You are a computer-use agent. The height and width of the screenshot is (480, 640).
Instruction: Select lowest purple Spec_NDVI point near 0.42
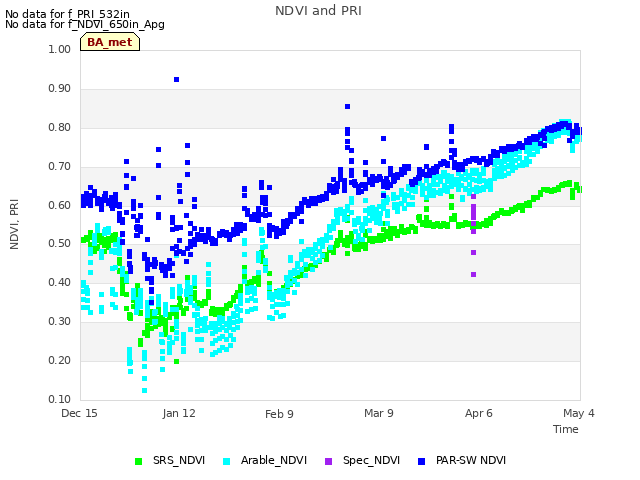(x=473, y=275)
